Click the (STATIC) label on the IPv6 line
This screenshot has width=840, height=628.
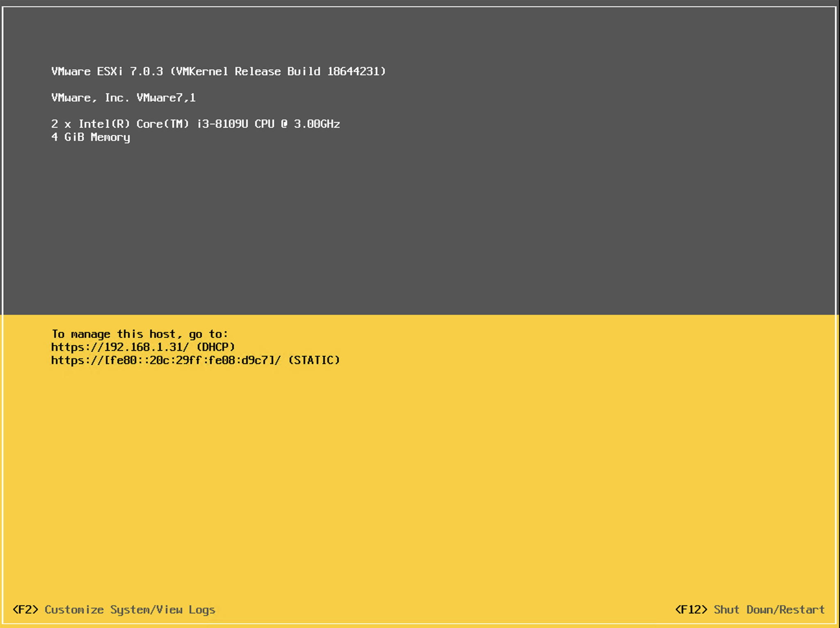pos(313,360)
